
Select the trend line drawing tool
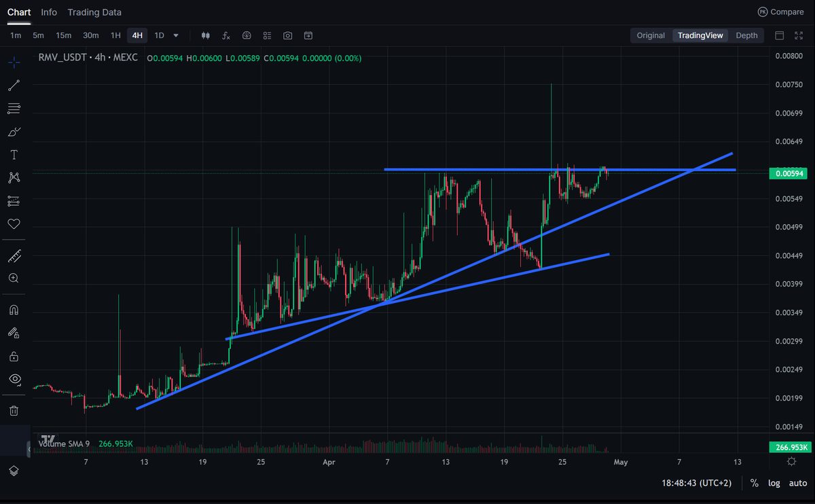point(14,85)
